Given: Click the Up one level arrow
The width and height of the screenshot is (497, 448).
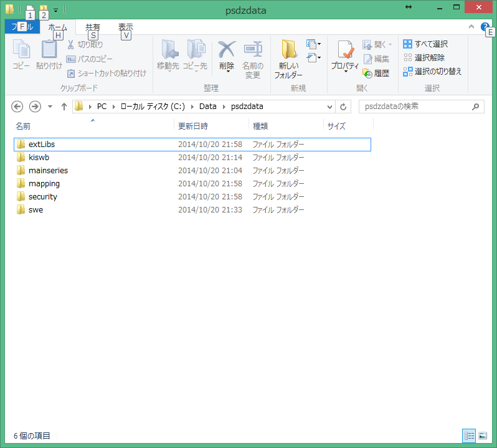Looking at the screenshot, I should point(64,107).
